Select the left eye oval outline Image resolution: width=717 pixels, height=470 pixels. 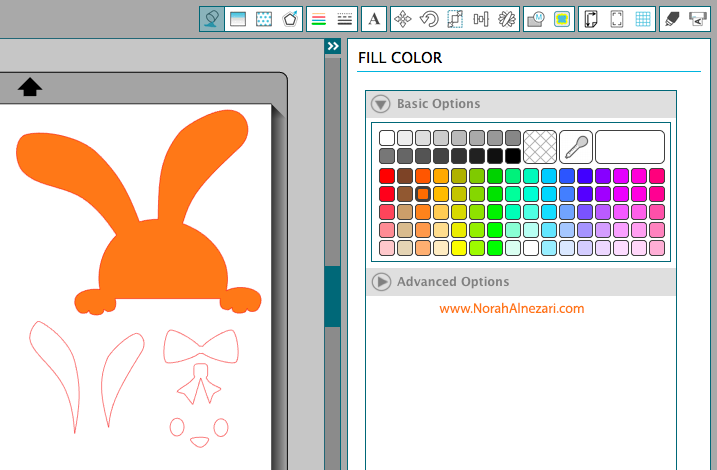[177, 427]
